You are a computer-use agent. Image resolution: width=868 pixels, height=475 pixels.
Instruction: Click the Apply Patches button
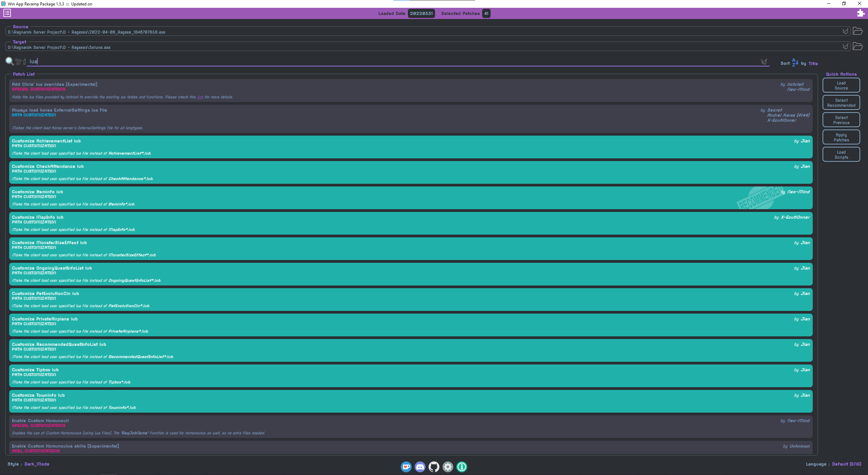(841, 137)
